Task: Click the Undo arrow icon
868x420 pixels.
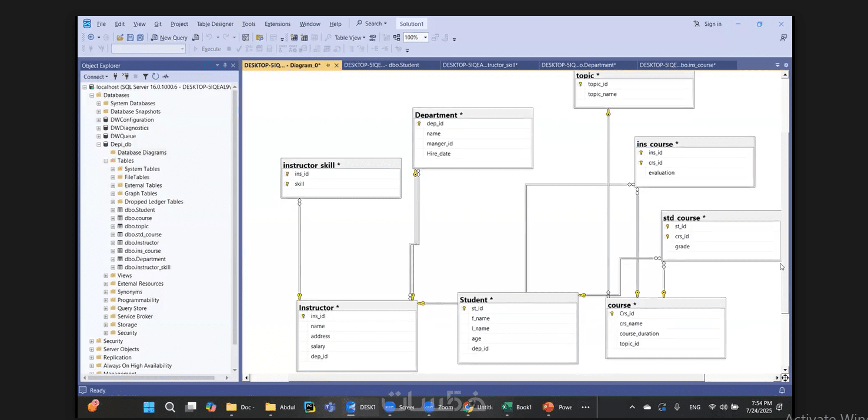Action: (210, 38)
